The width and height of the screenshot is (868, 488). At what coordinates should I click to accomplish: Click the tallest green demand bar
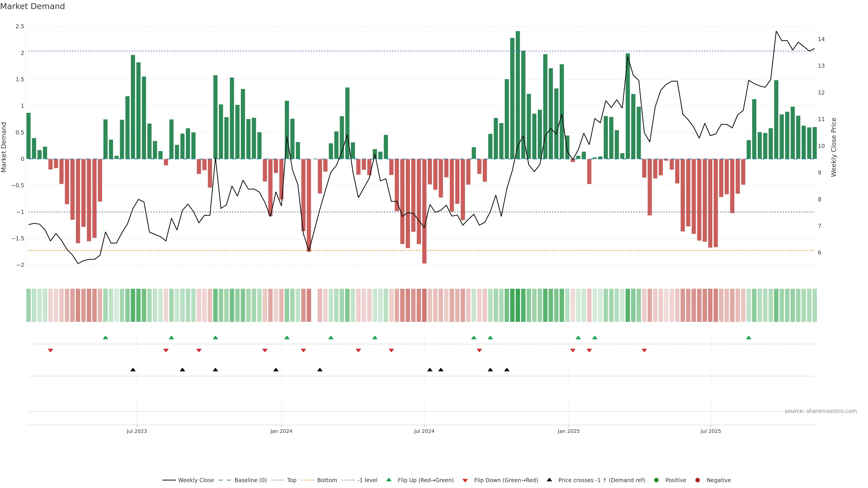[518, 94]
